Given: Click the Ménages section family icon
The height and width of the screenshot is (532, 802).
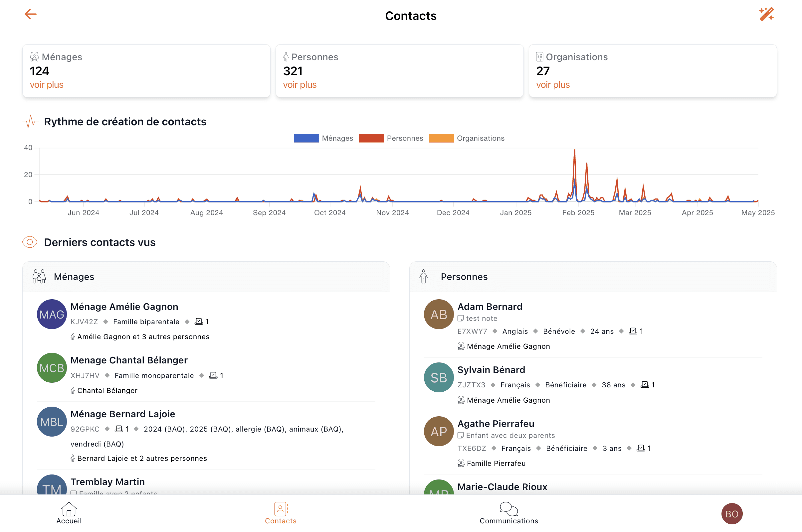Looking at the screenshot, I should coord(39,277).
